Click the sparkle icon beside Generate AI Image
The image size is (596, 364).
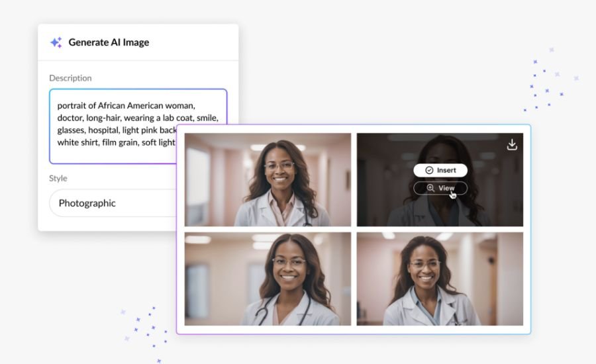click(56, 42)
